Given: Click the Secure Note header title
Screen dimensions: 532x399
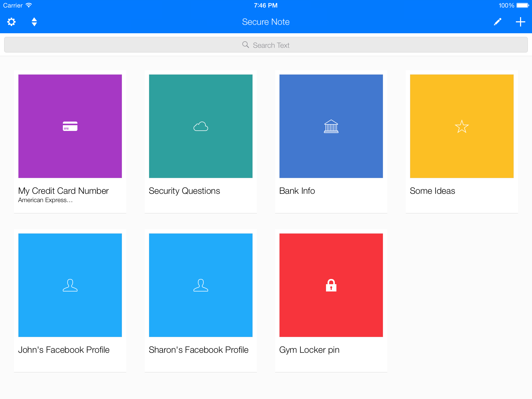Looking at the screenshot, I should click(266, 22).
